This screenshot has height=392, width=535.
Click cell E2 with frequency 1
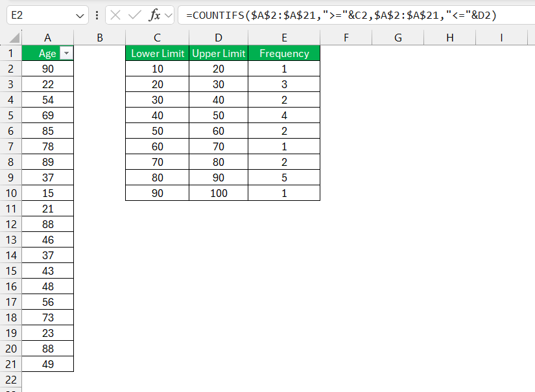[x=284, y=69]
